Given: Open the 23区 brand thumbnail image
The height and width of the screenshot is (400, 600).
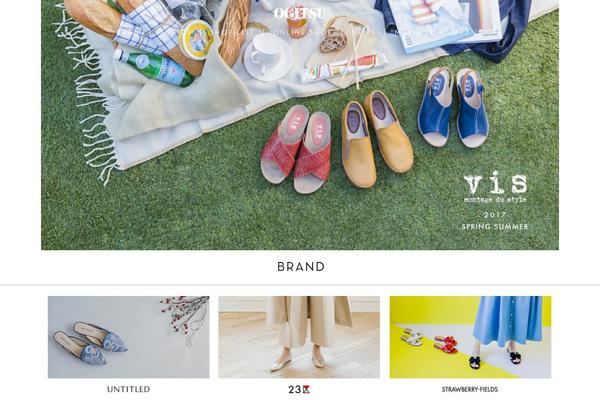Looking at the screenshot, I should (x=299, y=337).
